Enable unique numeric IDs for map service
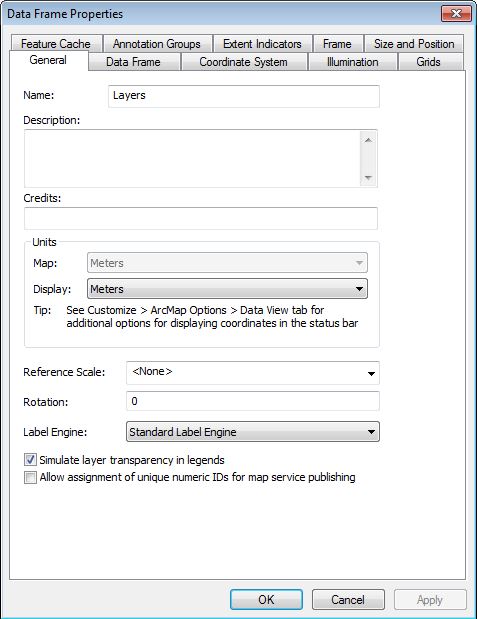Viewport: 477px width, 619px height. [x=30, y=477]
